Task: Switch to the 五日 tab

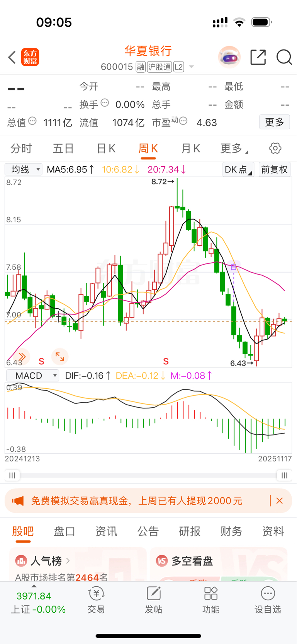Action: point(63,148)
